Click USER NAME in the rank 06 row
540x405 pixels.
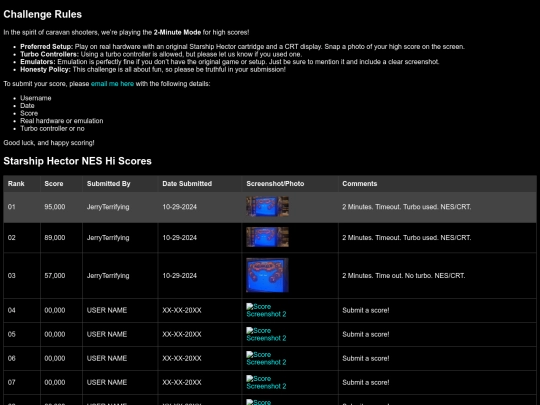(x=107, y=359)
